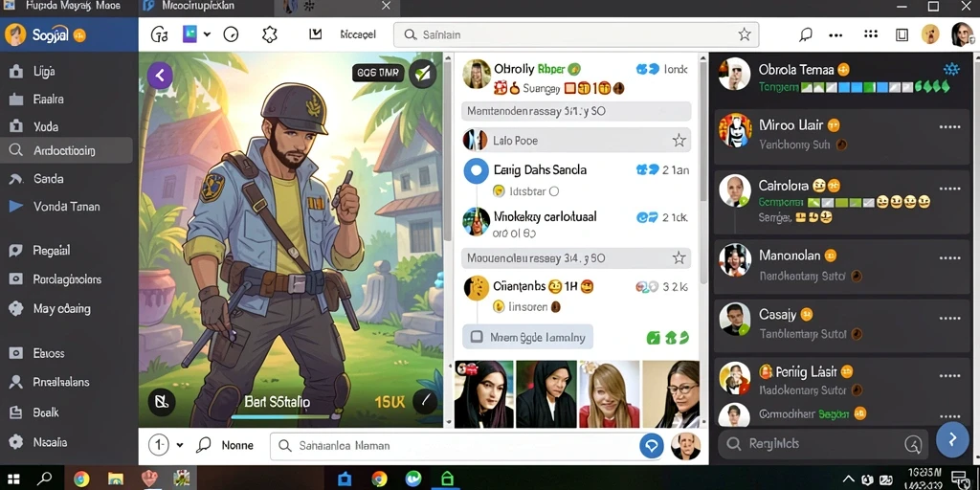This screenshot has height=490, width=980.
Task: Open Vonda Tanan in the left sidebar
Action: [66, 207]
